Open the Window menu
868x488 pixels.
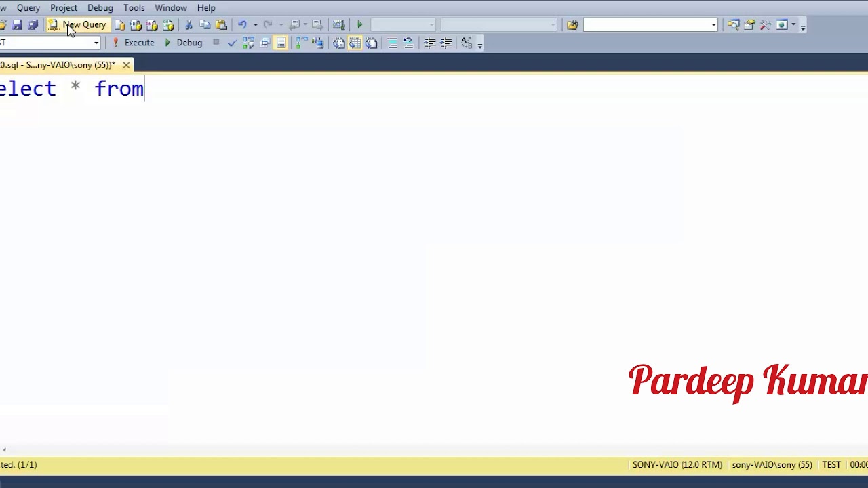pos(171,8)
